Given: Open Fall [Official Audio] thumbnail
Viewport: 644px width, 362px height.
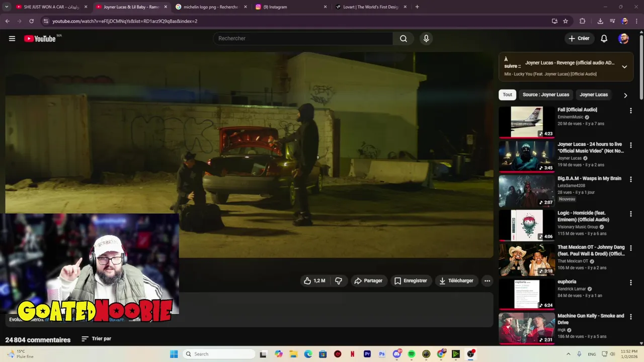Looking at the screenshot, I should coord(527,122).
